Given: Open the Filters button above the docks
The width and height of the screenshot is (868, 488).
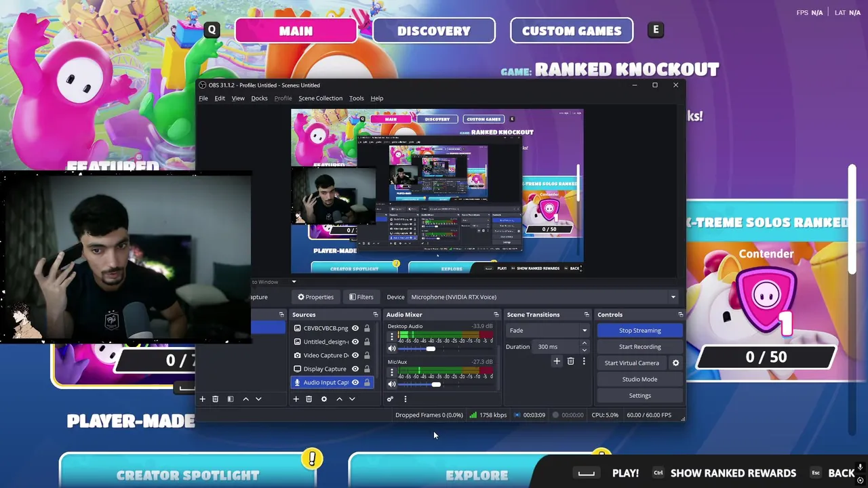Looking at the screenshot, I should 361,297.
